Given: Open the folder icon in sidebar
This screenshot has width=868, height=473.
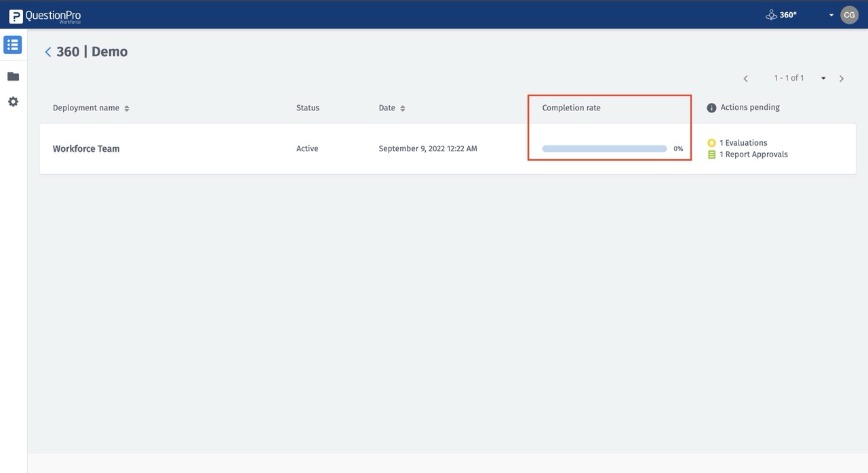Looking at the screenshot, I should 13,77.
